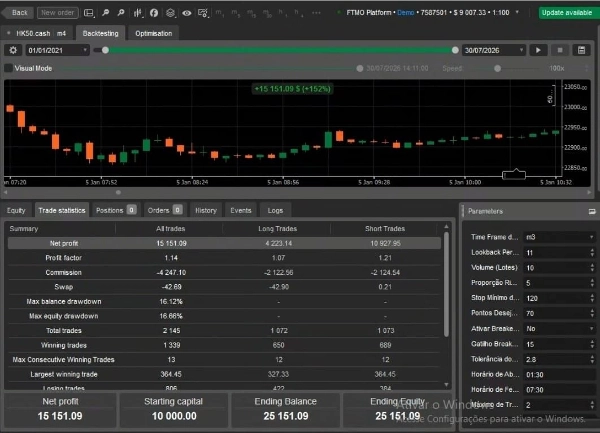Click the New order button
The height and width of the screenshot is (433, 600).
coord(57,13)
